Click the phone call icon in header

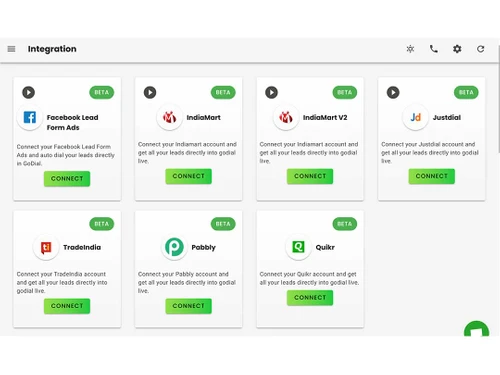tap(434, 49)
